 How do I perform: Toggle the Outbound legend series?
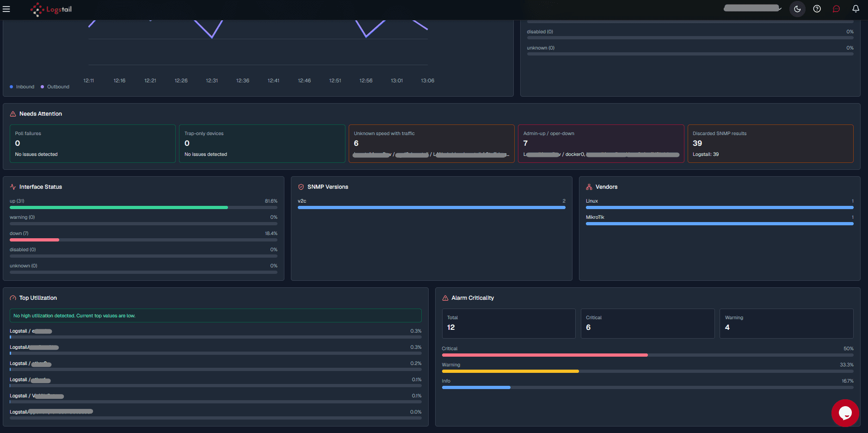click(55, 87)
